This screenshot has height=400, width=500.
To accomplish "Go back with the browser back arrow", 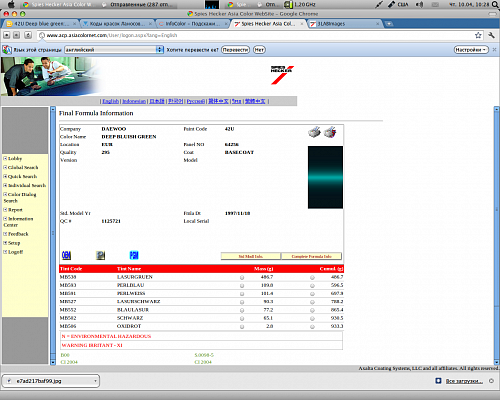I will (x=7, y=35).
